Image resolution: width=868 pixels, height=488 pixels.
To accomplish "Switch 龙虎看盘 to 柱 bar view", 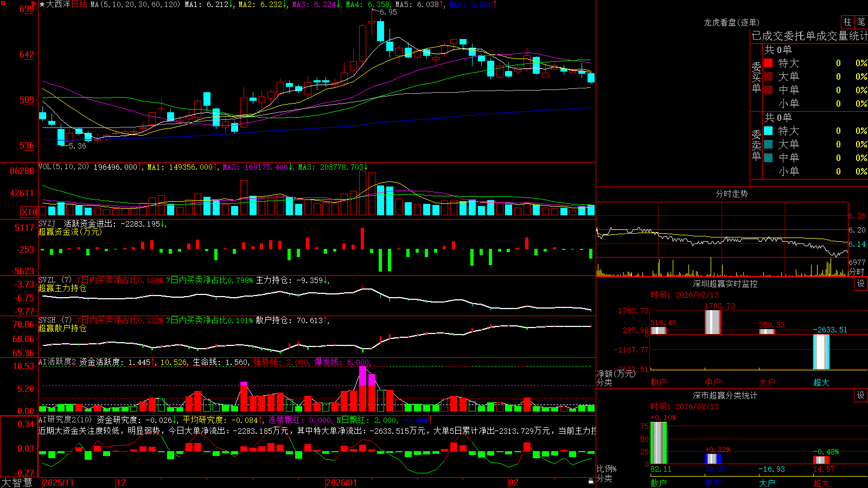I will (x=847, y=22).
